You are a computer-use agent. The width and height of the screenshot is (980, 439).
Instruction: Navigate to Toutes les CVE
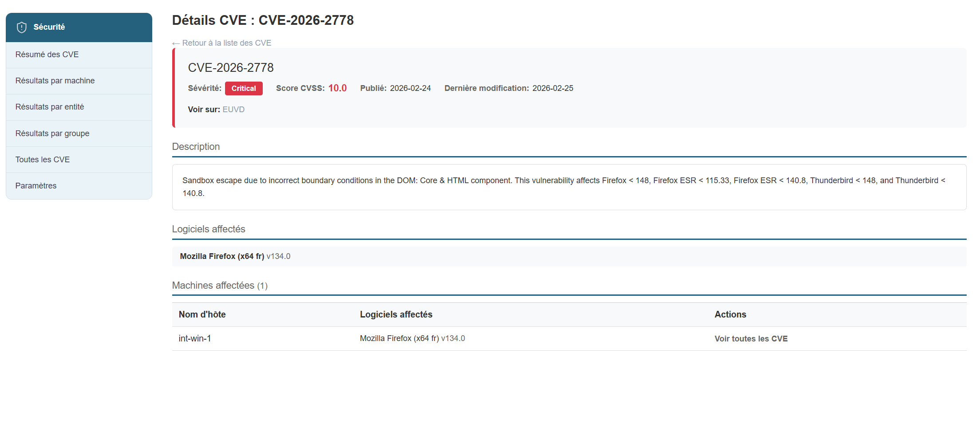pyautogui.click(x=43, y=160)
